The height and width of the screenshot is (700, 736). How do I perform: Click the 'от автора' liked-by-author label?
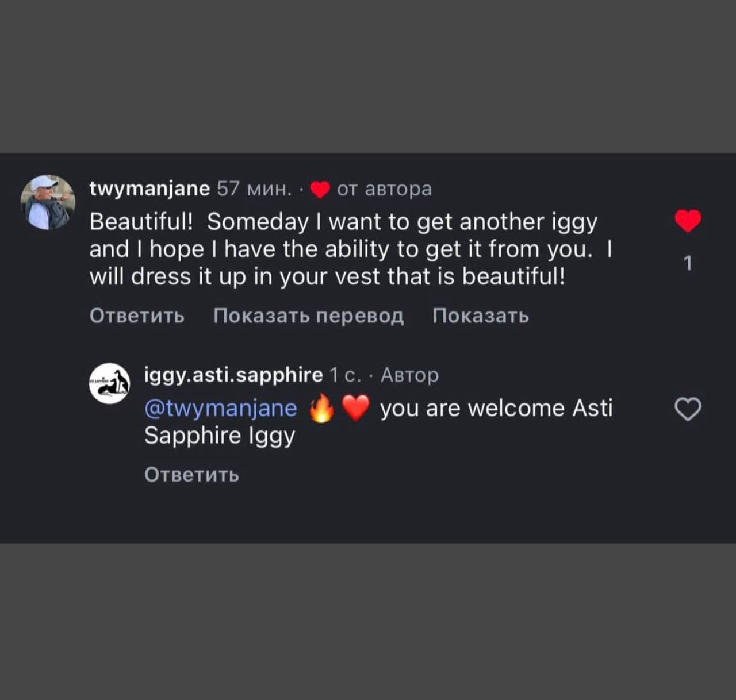[384, 189]
